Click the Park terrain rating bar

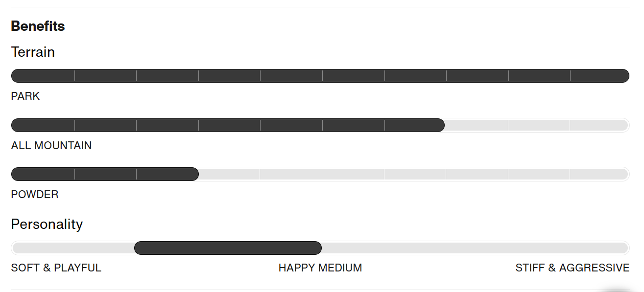[320, 76]
